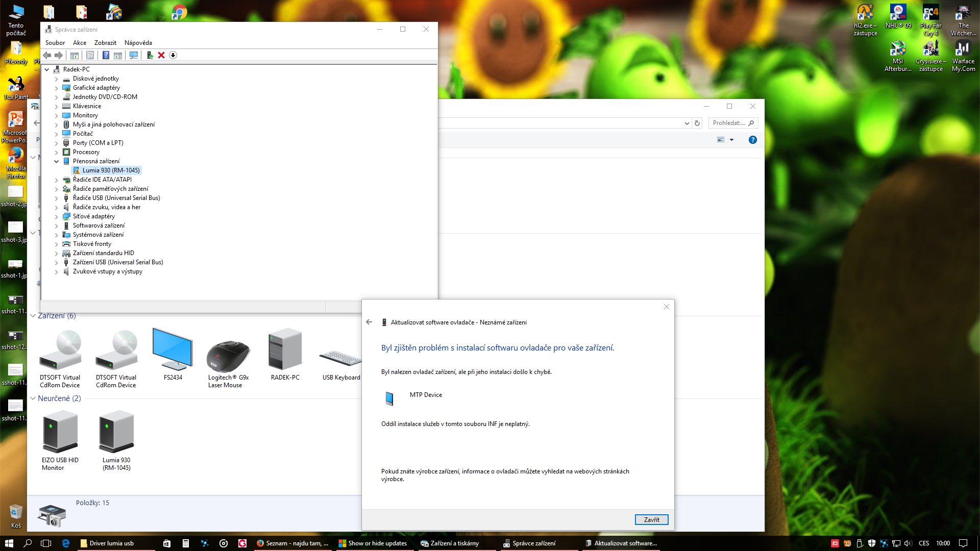Select Lumia 930 (RM-1045) in device tree
This screenshot has width=980, height=551.
111,170
